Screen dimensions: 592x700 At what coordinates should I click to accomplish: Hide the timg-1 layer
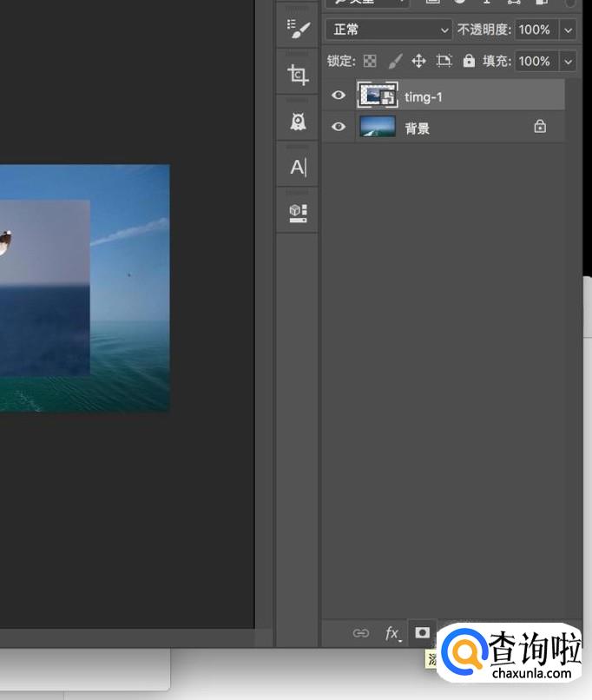pos(339,96)
